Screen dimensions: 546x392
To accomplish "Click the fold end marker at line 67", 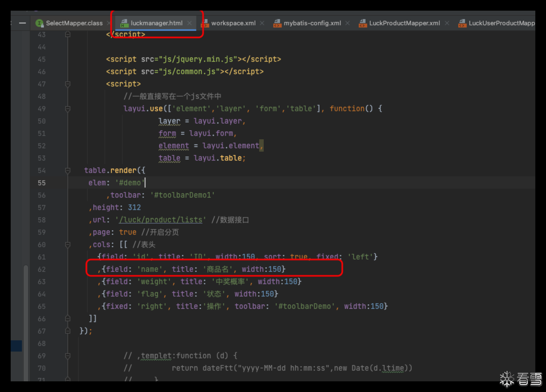I will [67, 331].
